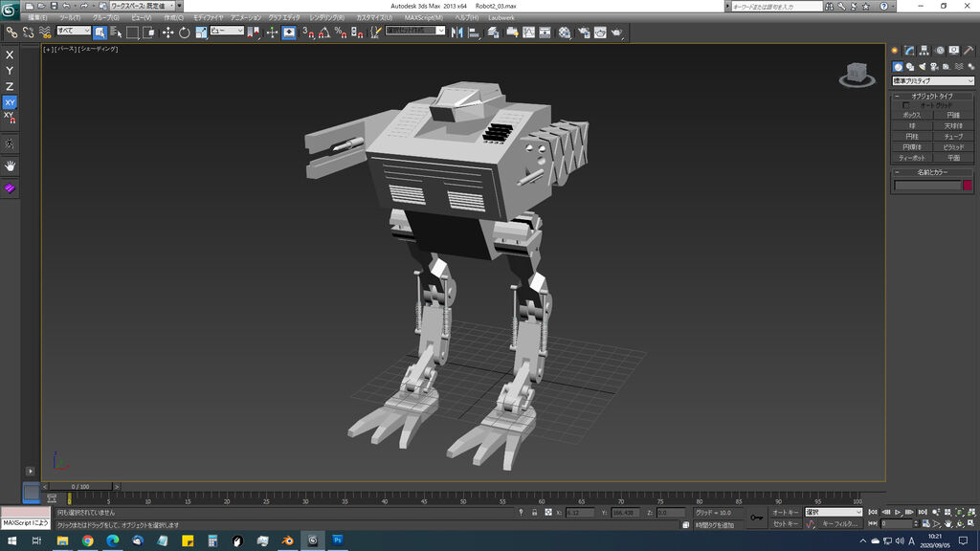Viewport: 980px width, 551px height.
Task: Open the すべて selection filter dropdown
Action: [x=74, y=32]
